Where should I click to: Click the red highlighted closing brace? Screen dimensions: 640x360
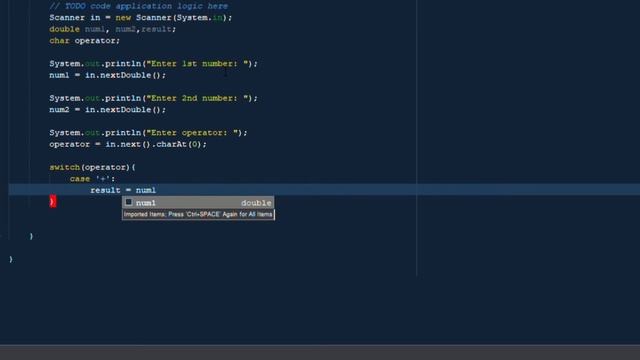(53, 201)
